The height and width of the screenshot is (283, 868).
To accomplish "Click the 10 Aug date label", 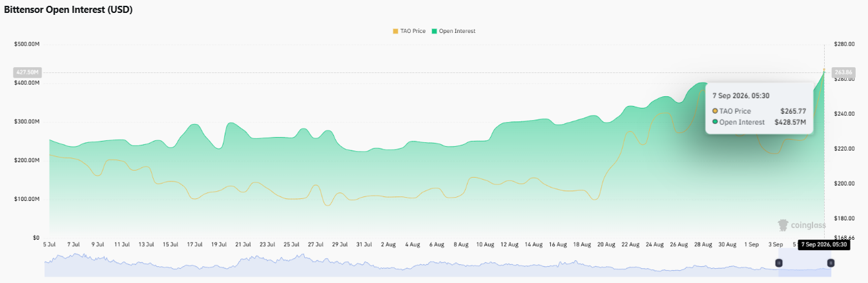I will pos(485,245).
